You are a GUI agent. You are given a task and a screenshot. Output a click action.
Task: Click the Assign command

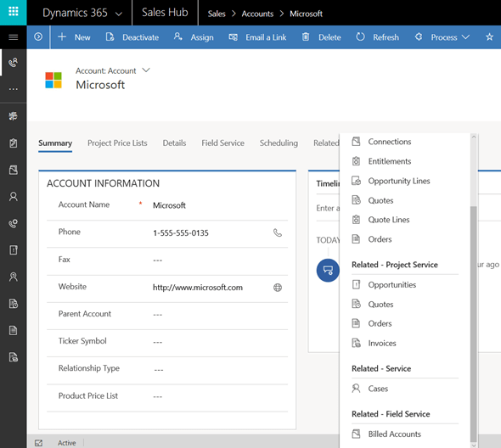[x=194, y=37]
